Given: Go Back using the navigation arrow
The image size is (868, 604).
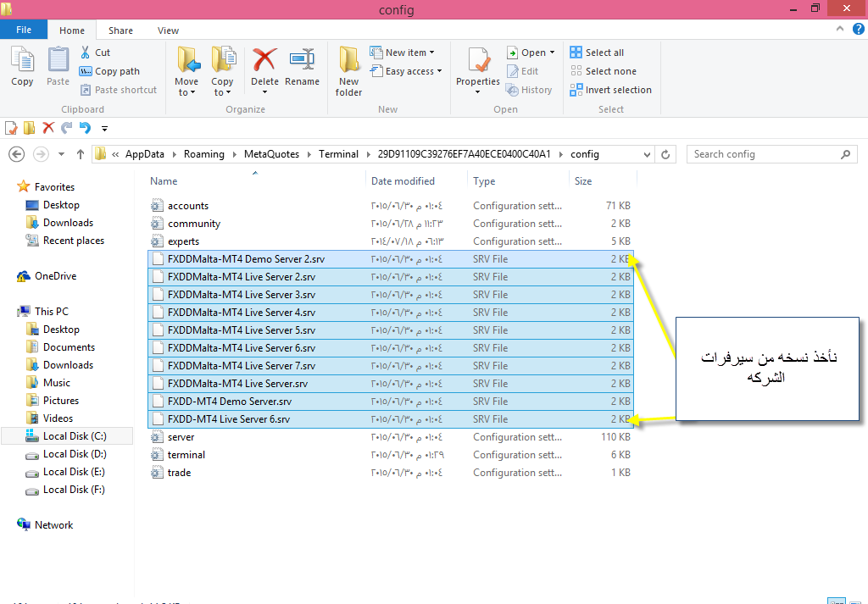Looking at the screenshot, I should click(x=17, y=154).
